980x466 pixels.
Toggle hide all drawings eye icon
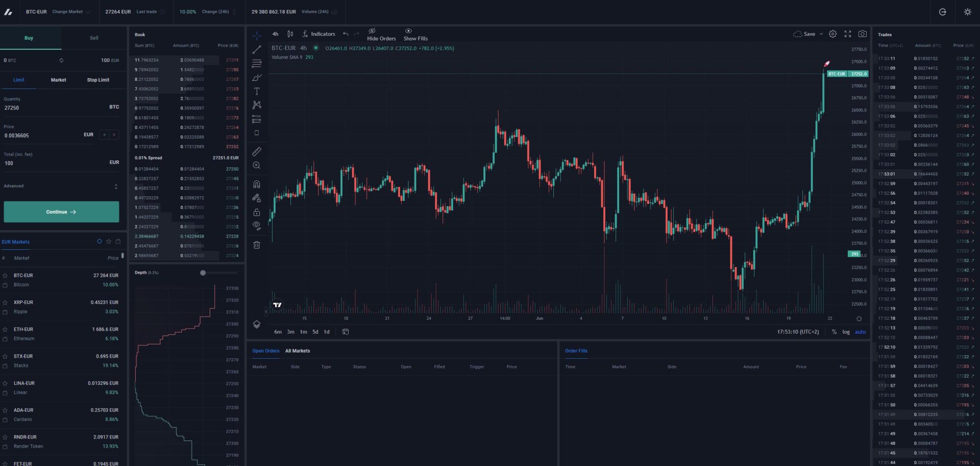pos(257,226)
